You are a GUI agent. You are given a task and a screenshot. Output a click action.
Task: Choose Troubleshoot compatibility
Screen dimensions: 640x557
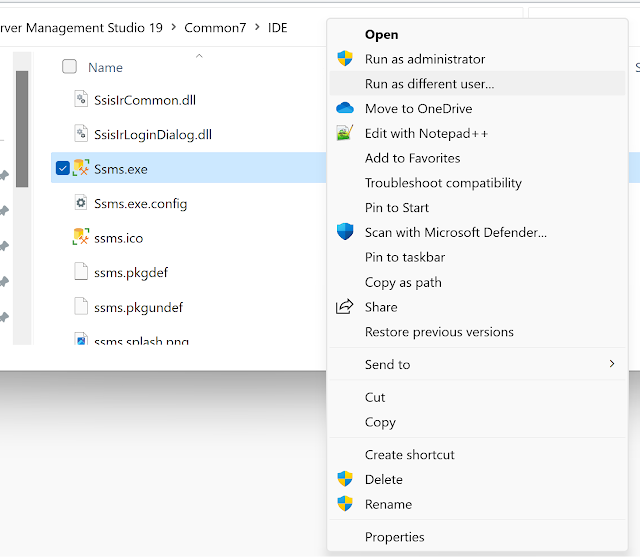443,183
